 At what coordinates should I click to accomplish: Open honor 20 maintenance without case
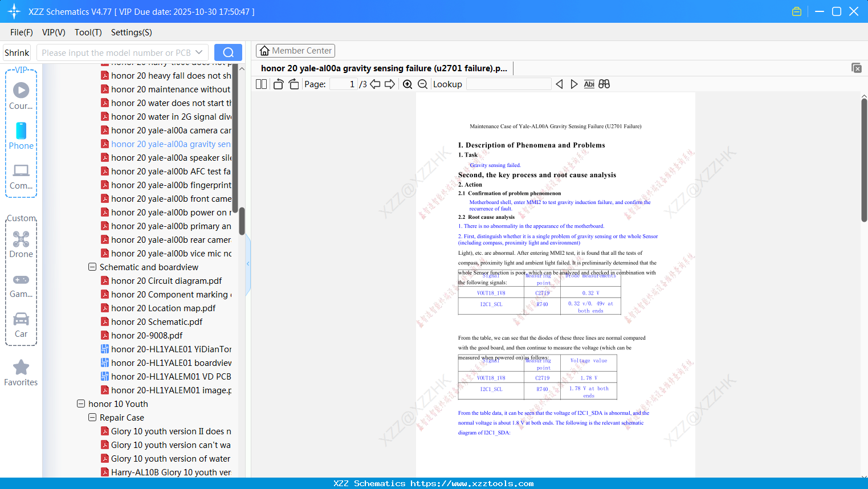tap(170, 89)
